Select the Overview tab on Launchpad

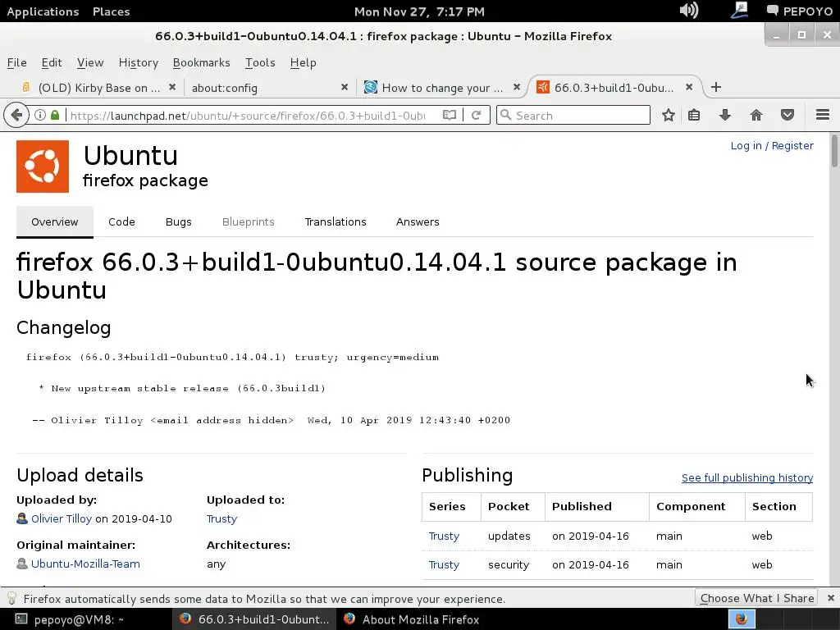pyautogui.click(x=55, y=221)
